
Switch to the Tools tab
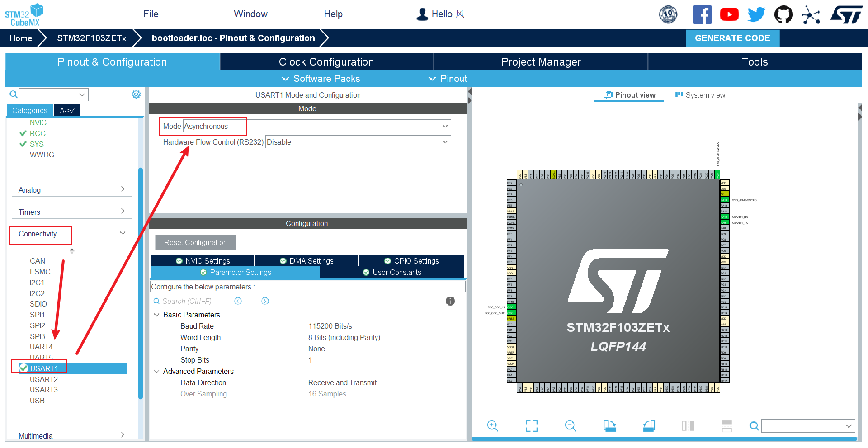click(755, 62)
